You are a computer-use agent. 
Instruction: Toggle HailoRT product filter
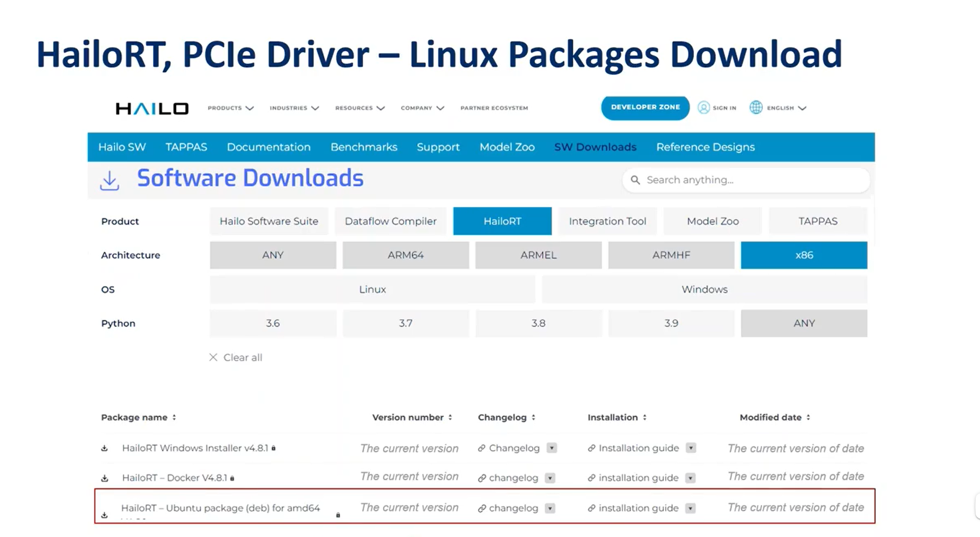pos(502,221)
